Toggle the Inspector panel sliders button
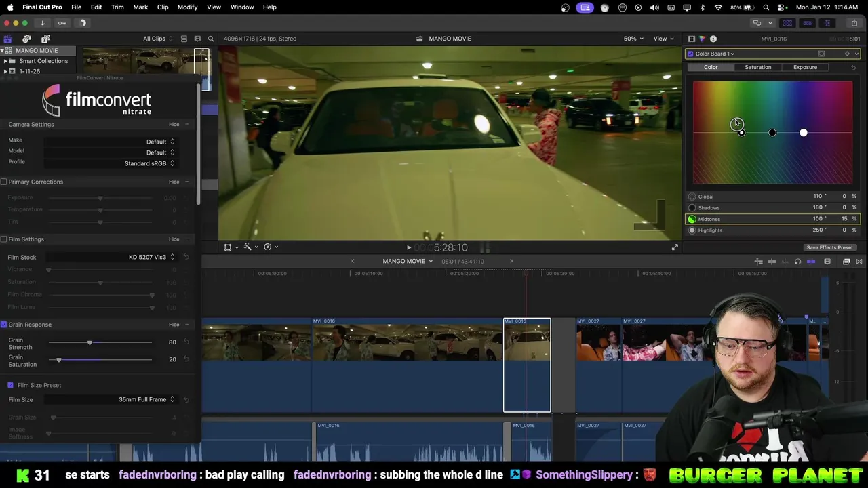The image size is (868, 488). coord(827,23)
